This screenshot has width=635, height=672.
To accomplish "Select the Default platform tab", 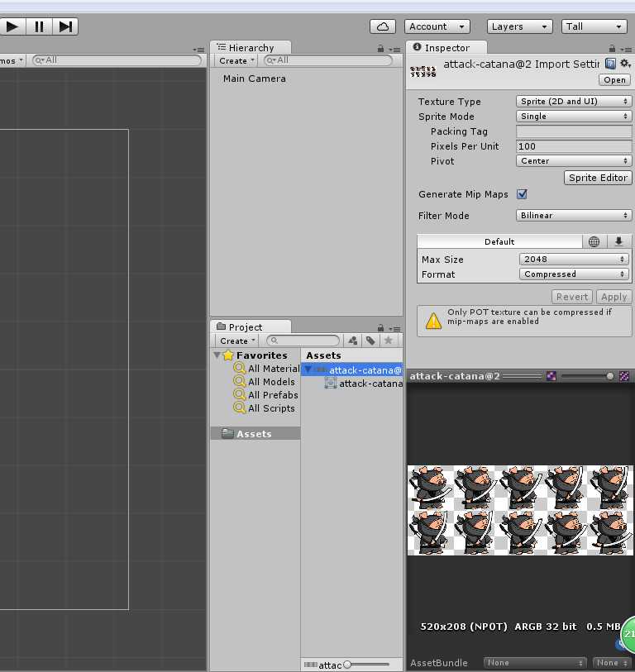I will click(499, 241).
